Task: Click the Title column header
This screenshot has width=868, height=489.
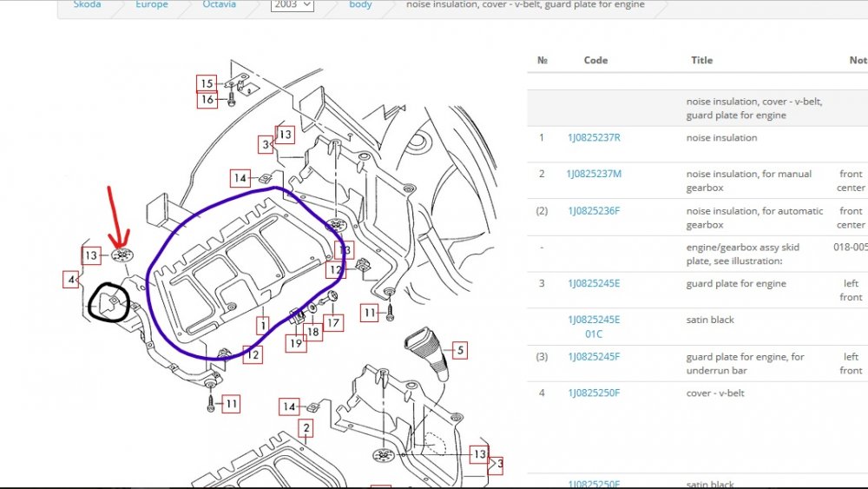Action: tap(701, 60)
